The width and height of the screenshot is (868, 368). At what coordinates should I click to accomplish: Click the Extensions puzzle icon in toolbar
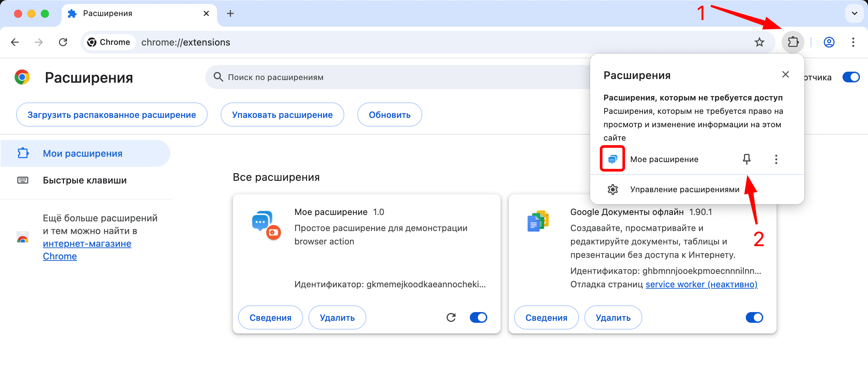[793, 42]
